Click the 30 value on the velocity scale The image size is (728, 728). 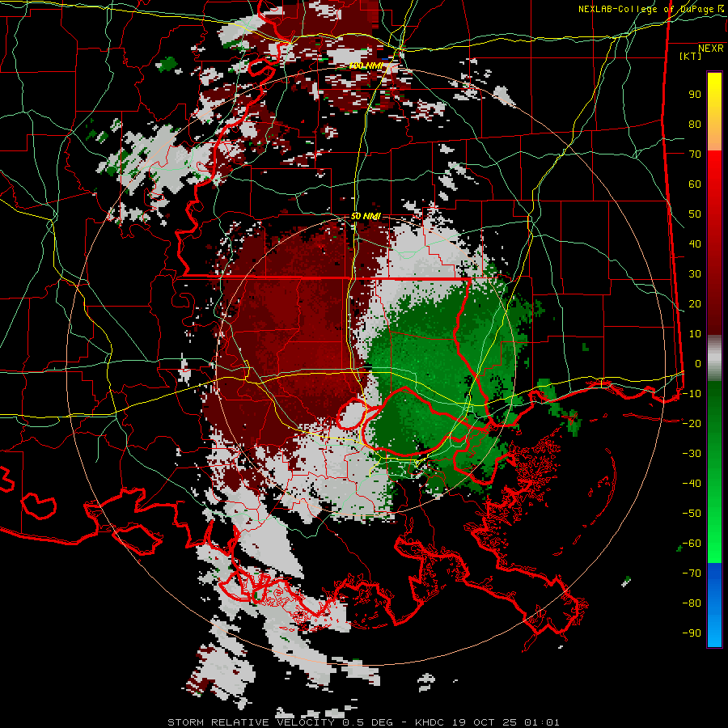[x=695, y=274]
